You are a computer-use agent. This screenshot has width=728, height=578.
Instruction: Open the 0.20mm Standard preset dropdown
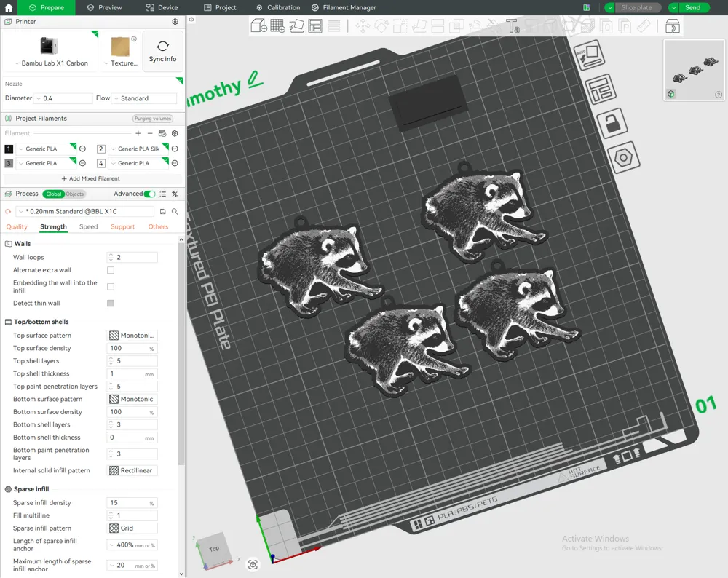85,211
